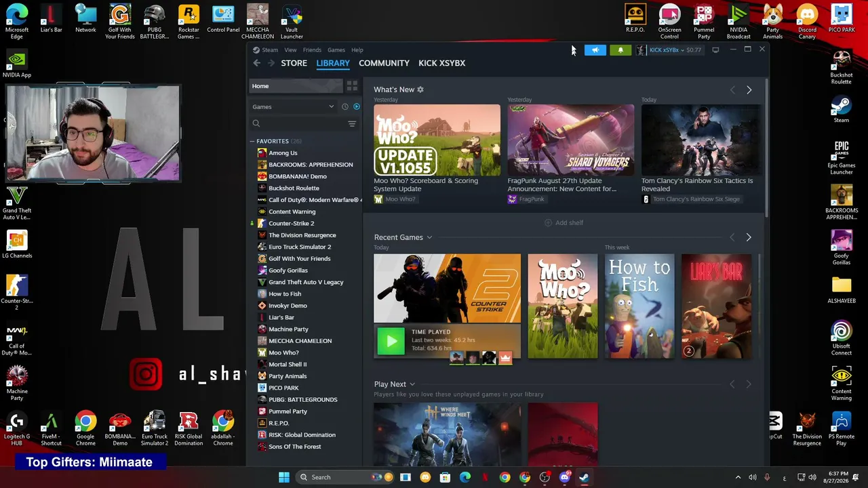Open the Help menu
Image resolution: width=868 pixels, height=488 pixels.
[357, 49]
